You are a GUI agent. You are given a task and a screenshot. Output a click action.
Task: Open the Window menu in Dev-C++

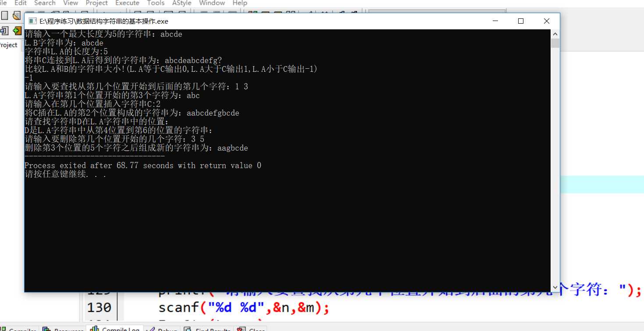(212, 3)
